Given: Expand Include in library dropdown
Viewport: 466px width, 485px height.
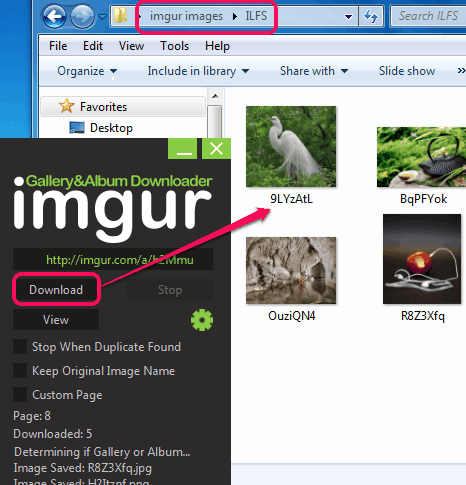Looking at the screenshot, I should 198,71.
